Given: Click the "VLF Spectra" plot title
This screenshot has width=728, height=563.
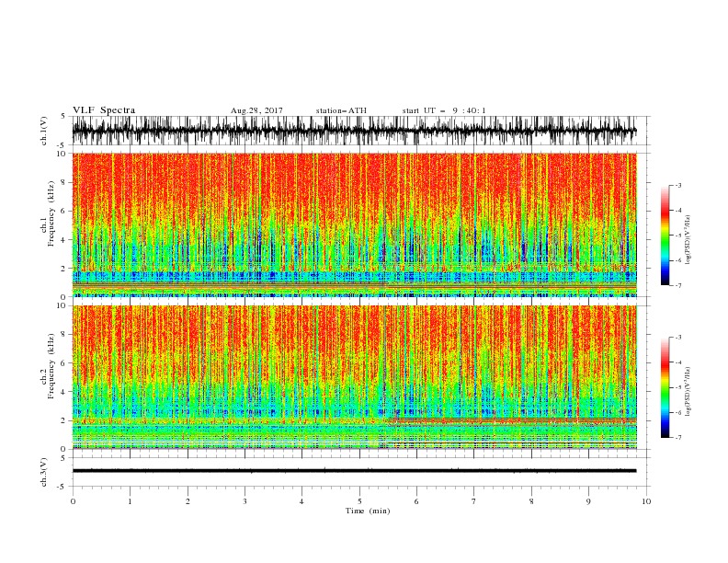Looking at the screenshot, I should pos(104,110).
